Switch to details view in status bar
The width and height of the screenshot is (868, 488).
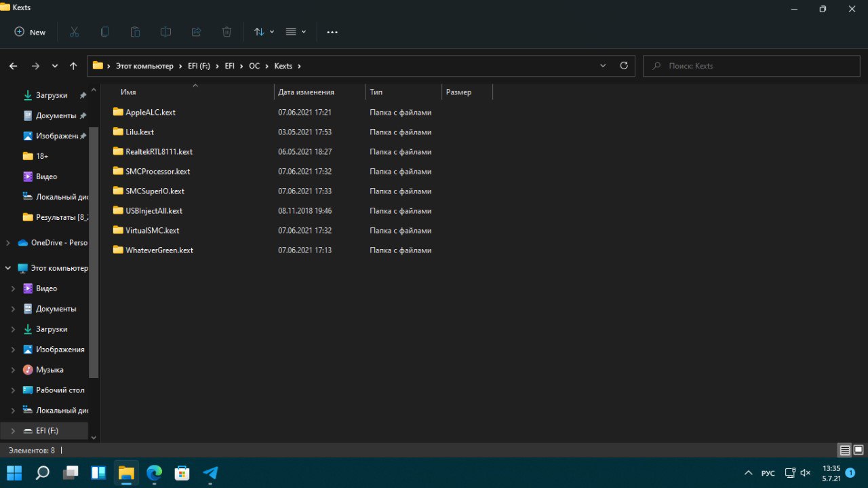pyautogui.click(x=844, y=450)
